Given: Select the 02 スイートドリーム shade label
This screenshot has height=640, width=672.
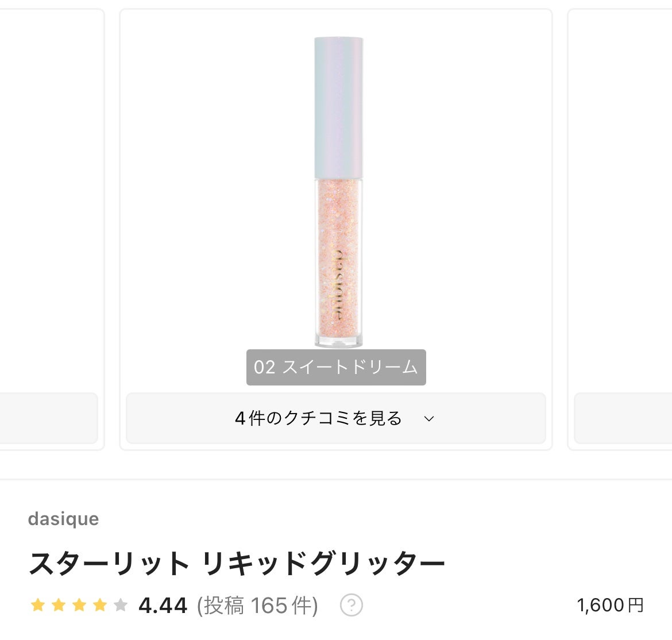Looking at the screenshot, I should [x=336, y=368].
